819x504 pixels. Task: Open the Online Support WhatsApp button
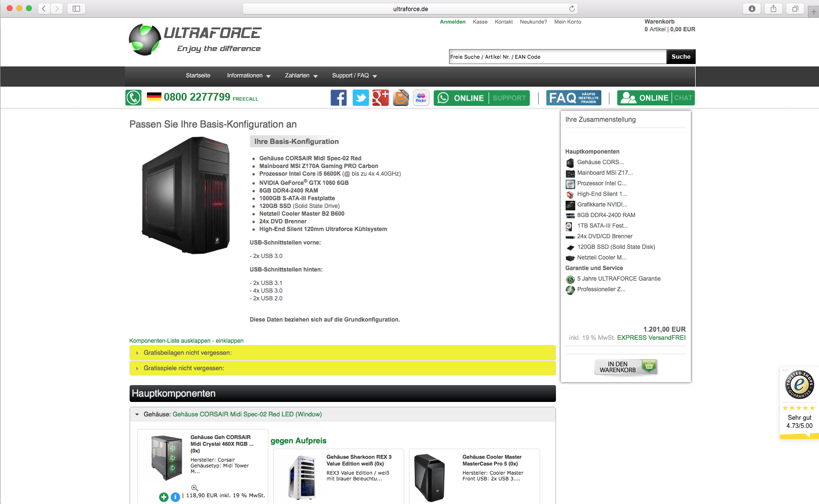point(482,98)
